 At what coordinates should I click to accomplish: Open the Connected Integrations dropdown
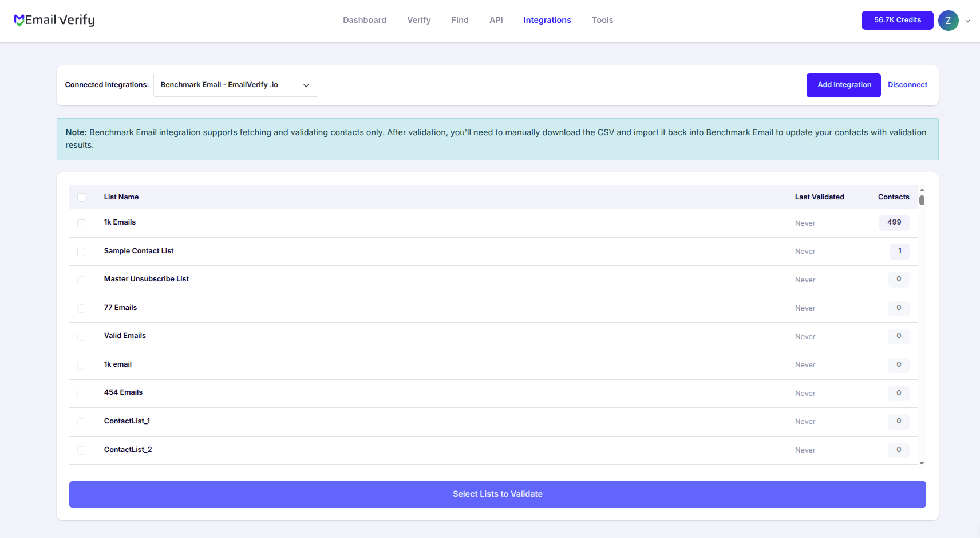tap(235, 85)
